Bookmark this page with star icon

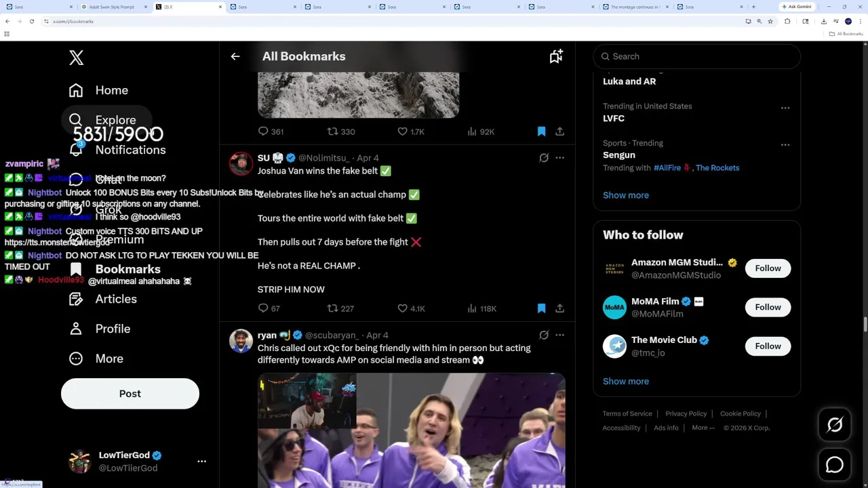coord(770,21)
